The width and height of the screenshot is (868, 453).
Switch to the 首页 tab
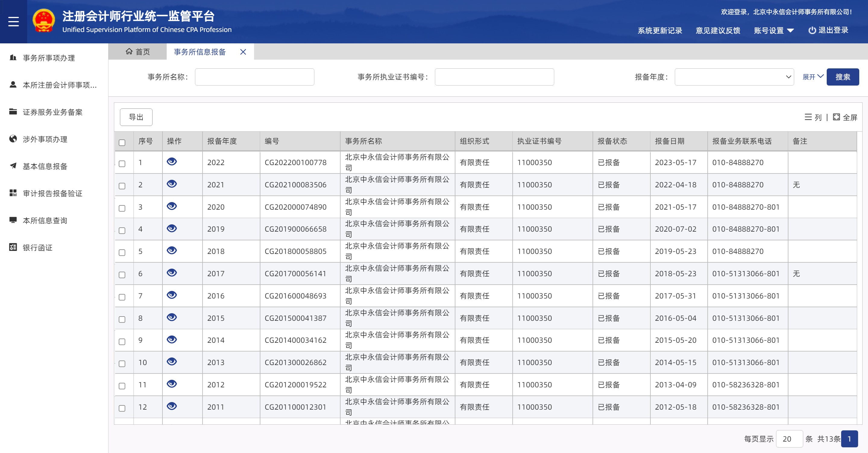tap(138, 52)
